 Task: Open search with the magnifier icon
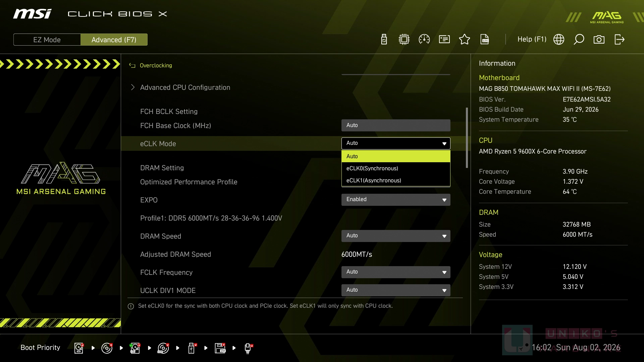pos(579,40)
